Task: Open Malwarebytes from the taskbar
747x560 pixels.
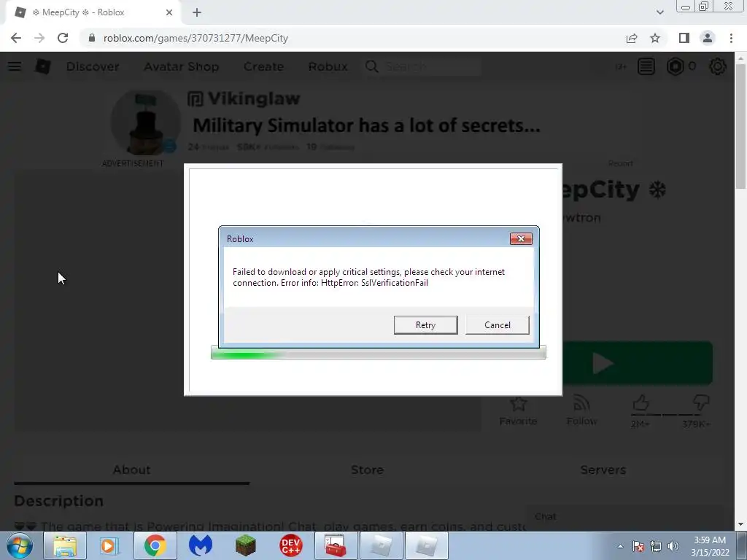Action: coord(201,545)
